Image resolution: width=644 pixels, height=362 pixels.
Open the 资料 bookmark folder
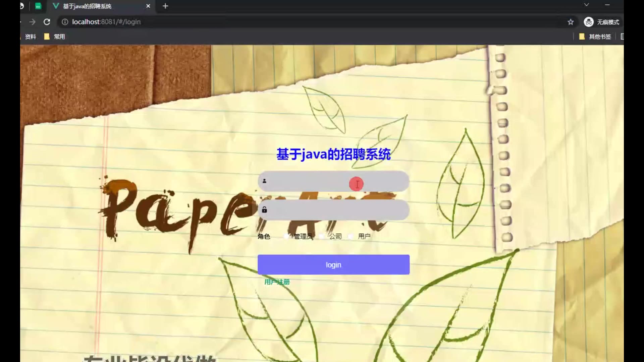pos(30,37)
